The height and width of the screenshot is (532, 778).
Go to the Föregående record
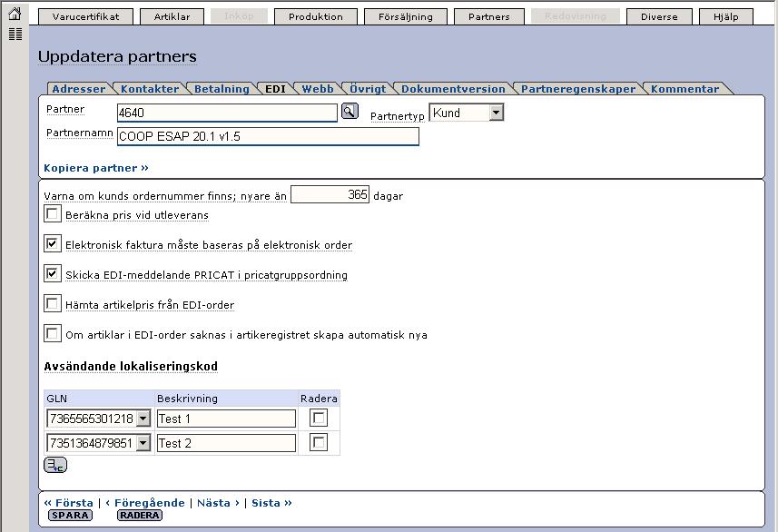click(145, 503)
